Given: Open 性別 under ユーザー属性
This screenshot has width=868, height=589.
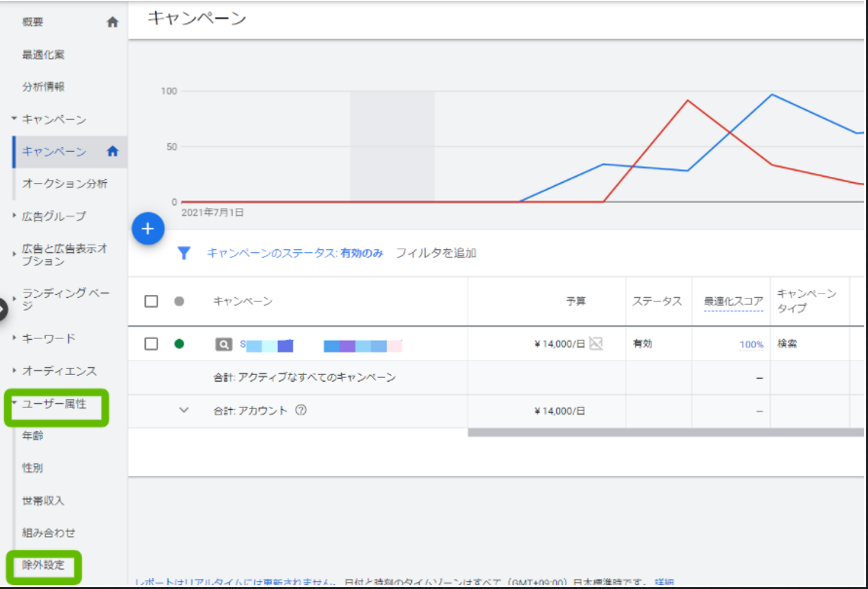Looking at the screenshot, I should [x=33, y=468].
